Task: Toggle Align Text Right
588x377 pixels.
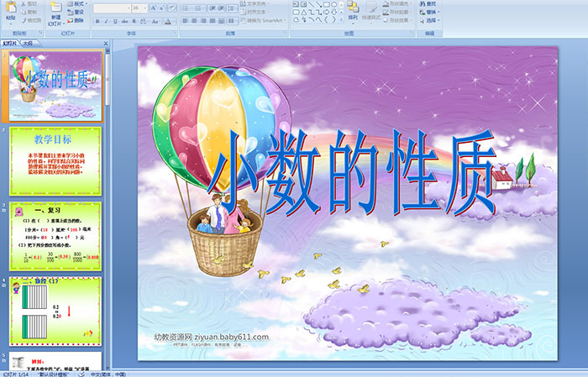Action: click(x=203, y=21)
